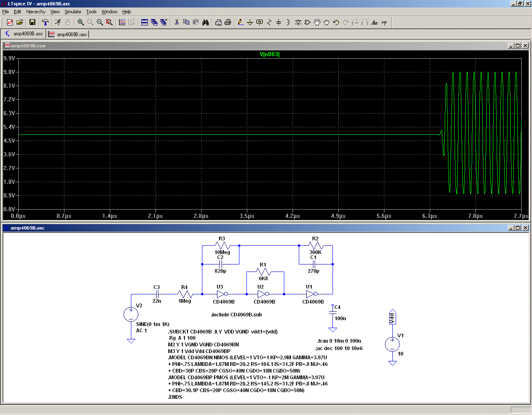Click the Zoom In magnifier icon
This screenshot has height=415, width=532.
tap(81, 22)
